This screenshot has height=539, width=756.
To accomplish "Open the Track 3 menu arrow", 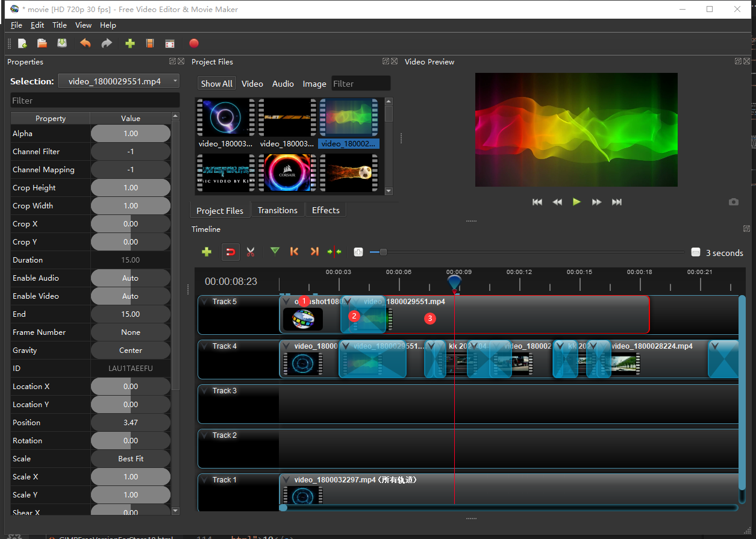I will [205, 391].
